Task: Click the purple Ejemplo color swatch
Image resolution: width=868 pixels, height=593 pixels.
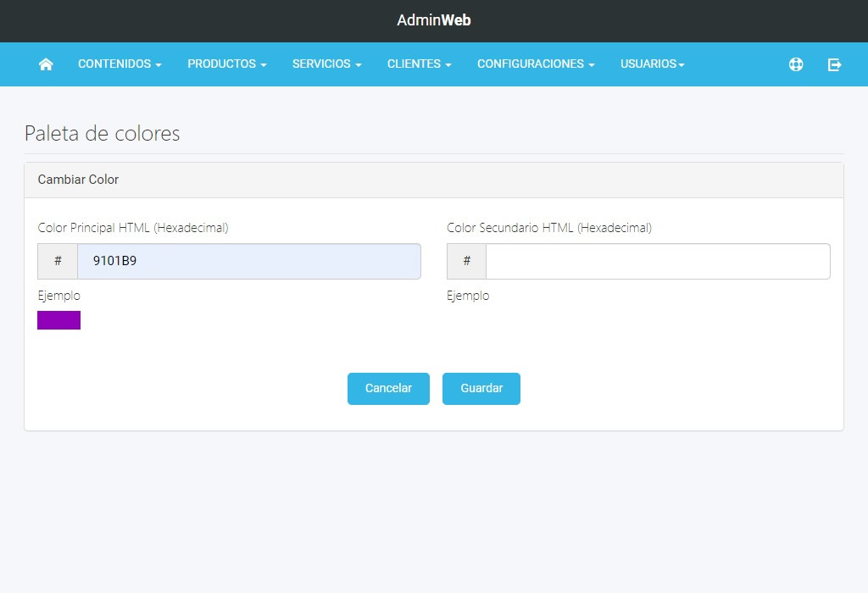Action: click(58, 320)
